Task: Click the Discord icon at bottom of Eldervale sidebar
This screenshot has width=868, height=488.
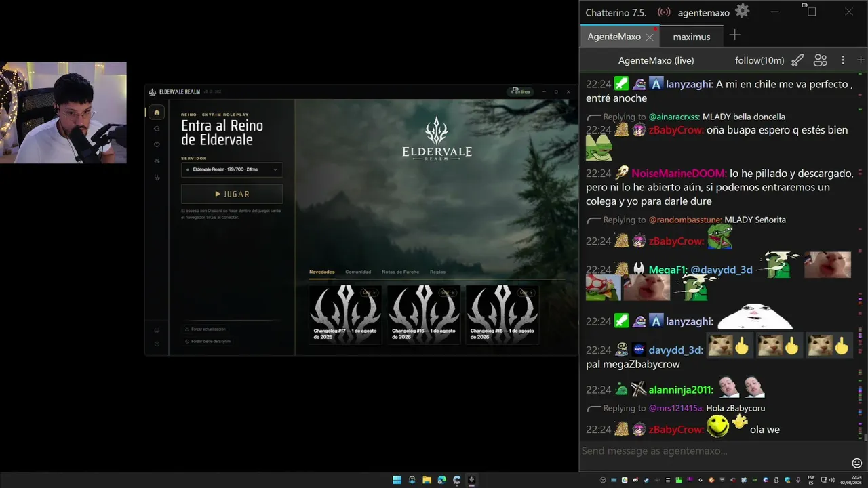Action: [157, 331]
